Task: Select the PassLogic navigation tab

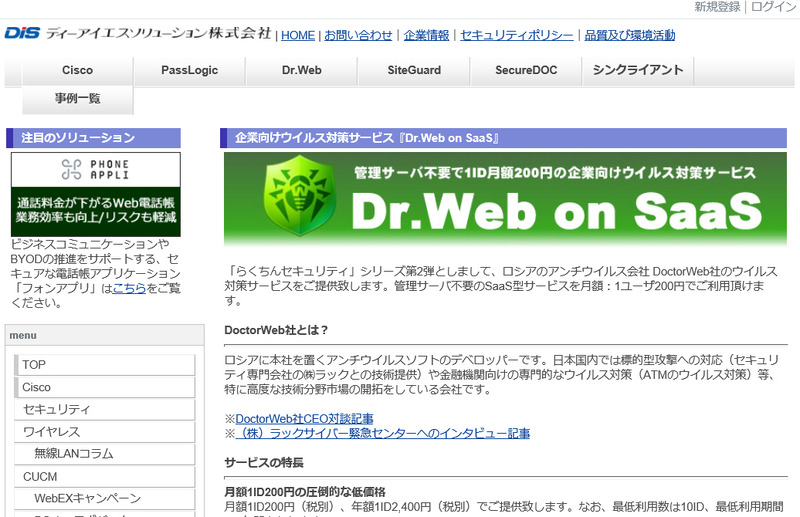Action: point(189,70)
